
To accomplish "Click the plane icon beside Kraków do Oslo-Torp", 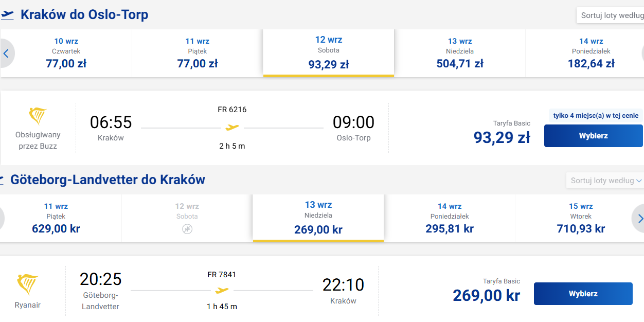I will (7, 15).
